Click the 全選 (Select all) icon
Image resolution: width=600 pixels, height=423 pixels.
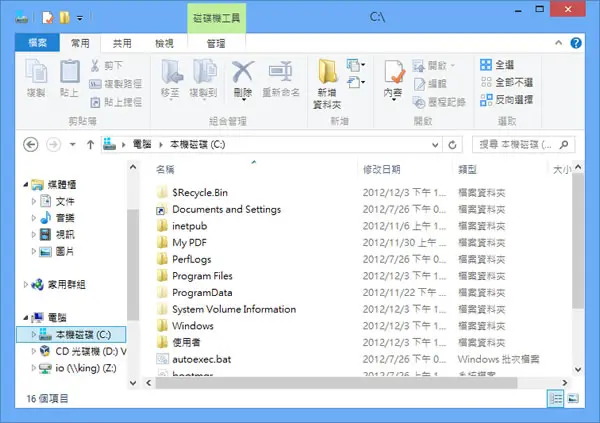coord(486,65)
